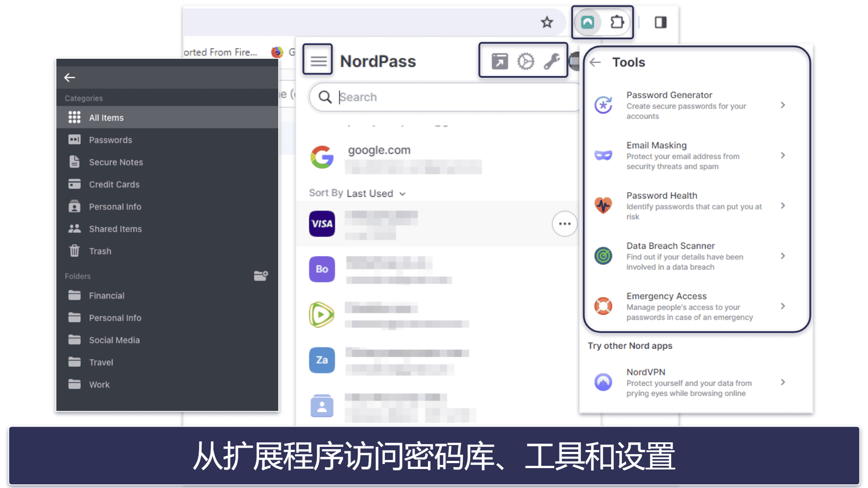Open the tools wrench icon

(552, 61)
